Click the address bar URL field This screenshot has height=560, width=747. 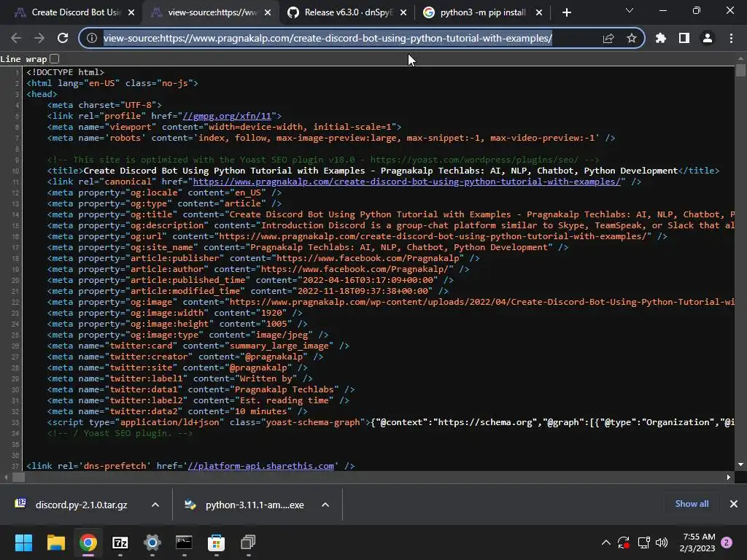(328, 38)
